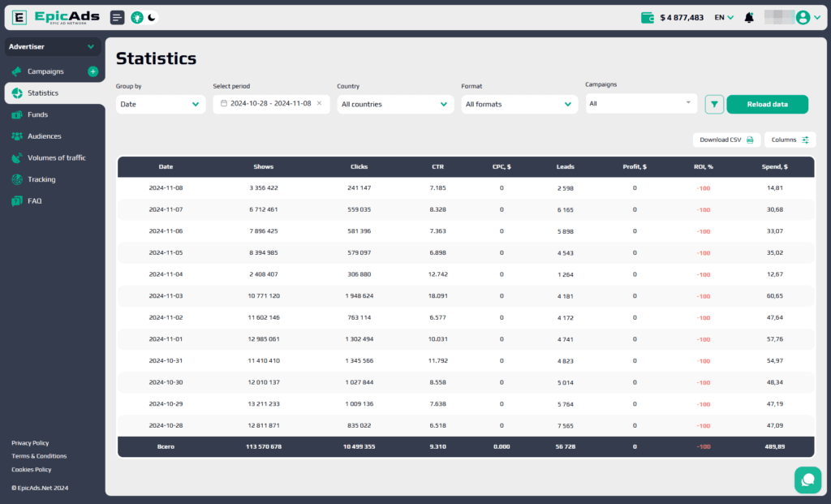This screenshot has width=831, height=504.
Task: Open the All countries dropdown
Action: (x=395, y=105)
